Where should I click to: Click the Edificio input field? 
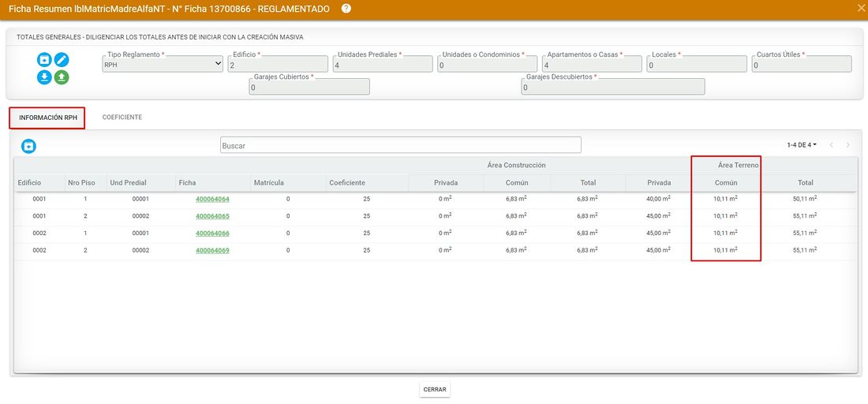coord(278,64)
